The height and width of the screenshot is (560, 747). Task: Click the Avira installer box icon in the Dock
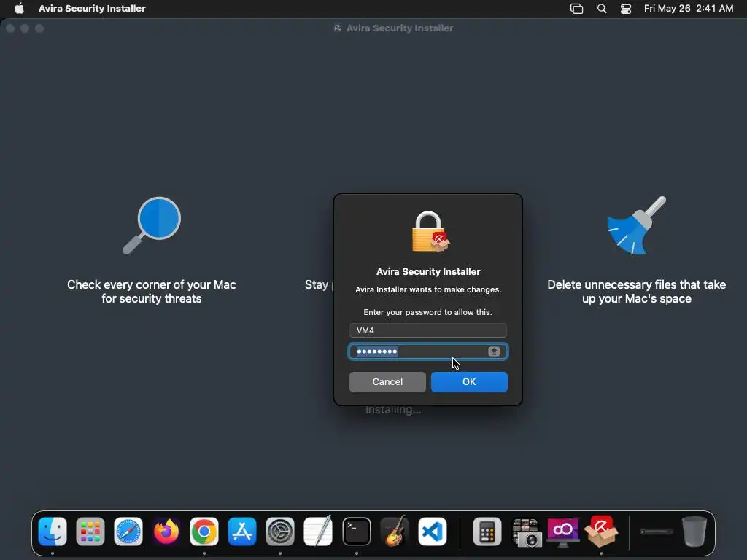point(601,532)
